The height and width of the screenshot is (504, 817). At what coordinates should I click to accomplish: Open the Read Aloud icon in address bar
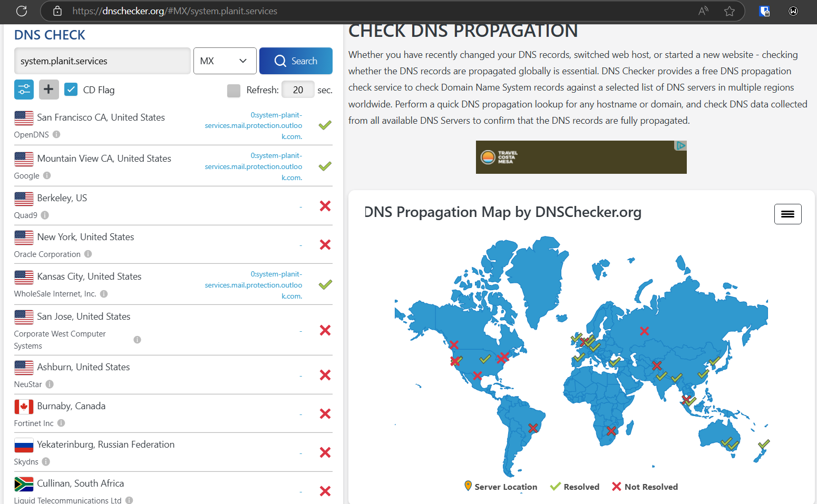[x=703, y=11]
